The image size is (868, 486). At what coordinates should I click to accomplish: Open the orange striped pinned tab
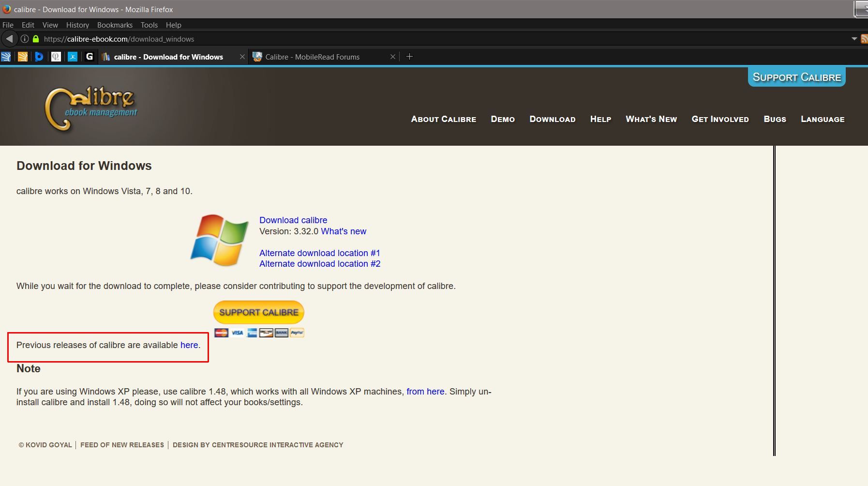point(23,57)
